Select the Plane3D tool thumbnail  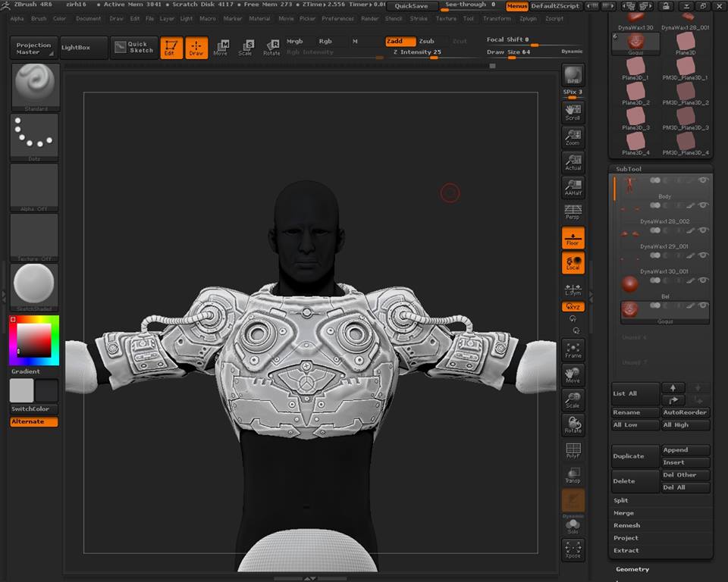(x=686, y=44)
